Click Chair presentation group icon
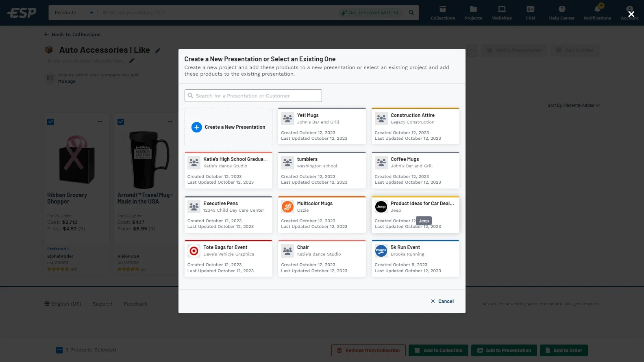 (287, 251)
